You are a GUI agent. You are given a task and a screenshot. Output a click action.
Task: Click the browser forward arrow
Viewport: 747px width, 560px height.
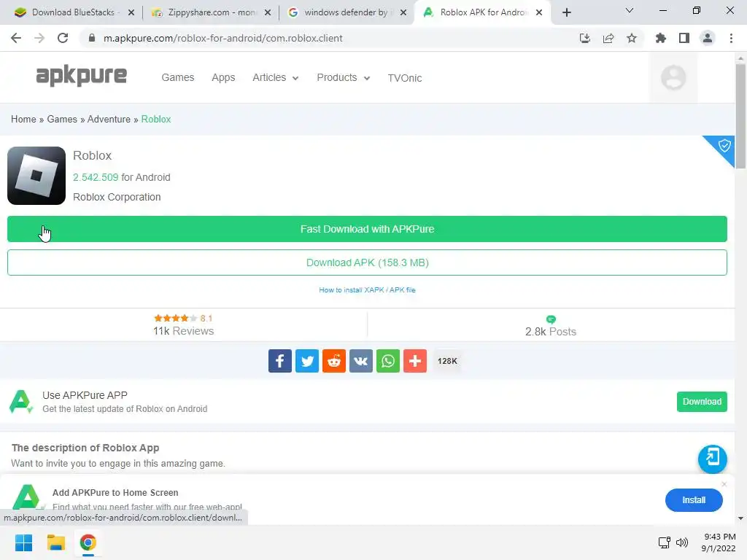pyautogui.click(x=39, y=38)
